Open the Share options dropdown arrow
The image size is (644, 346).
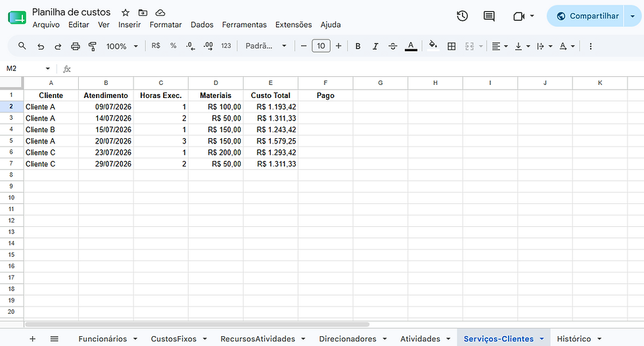632,16
